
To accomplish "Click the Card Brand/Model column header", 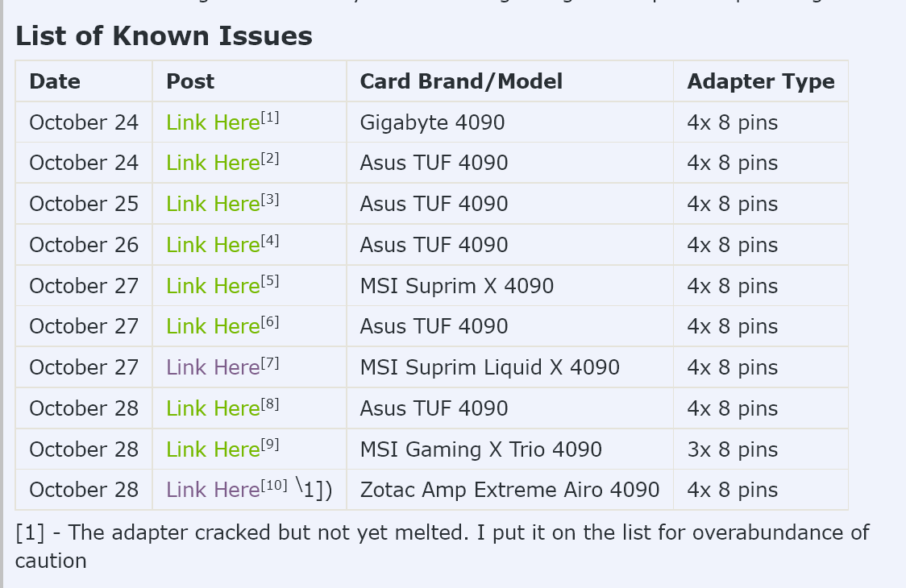I will (x=461, y=81).
